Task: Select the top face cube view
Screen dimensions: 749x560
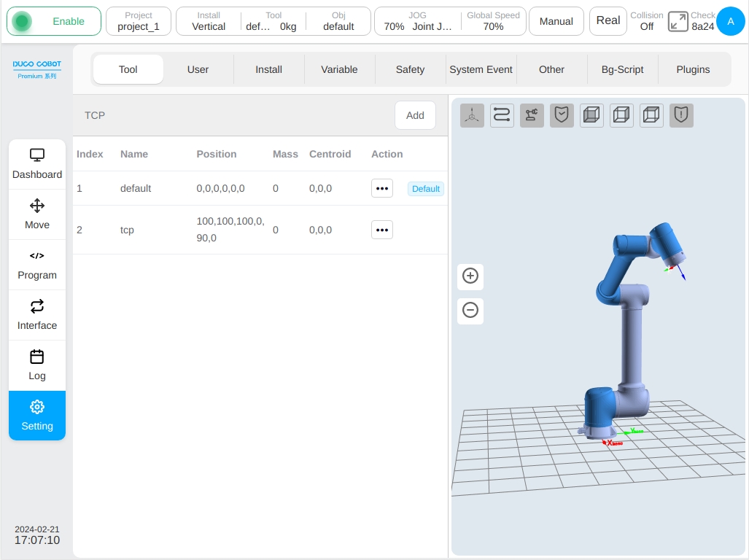Action: click(651, 115)
